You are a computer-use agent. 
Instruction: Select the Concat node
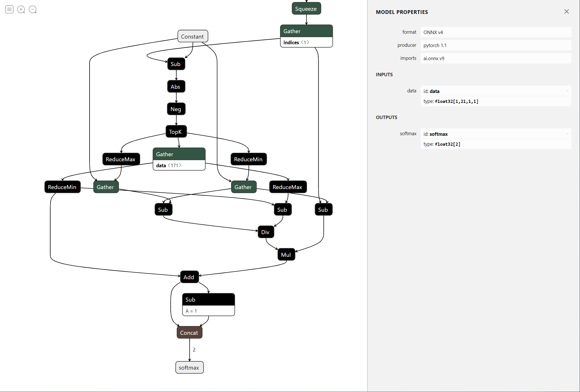[189, 332]
